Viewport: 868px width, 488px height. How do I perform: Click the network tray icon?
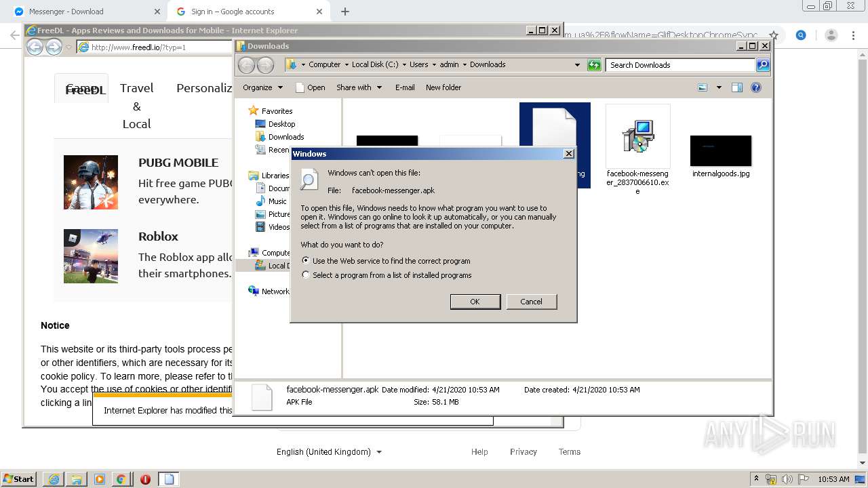(771, 479)
